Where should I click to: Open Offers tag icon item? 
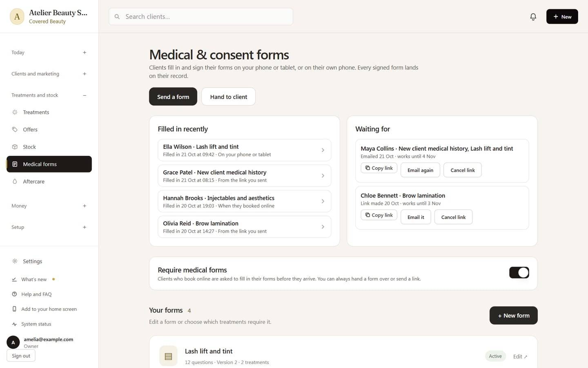pyautogui.click(x=49, y=130)
